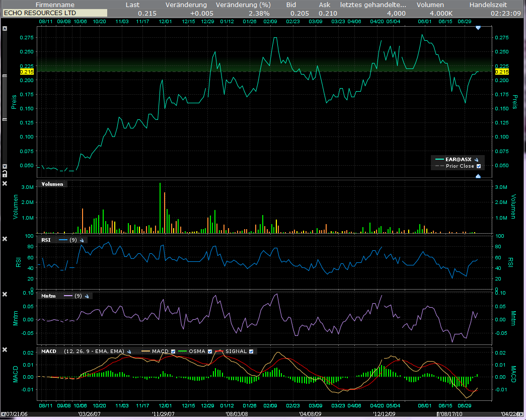Viewport: 526px width, 420px height.
Task: Select the ECHO RESOURCES LTD name field
Action: (x=55, y=13)
